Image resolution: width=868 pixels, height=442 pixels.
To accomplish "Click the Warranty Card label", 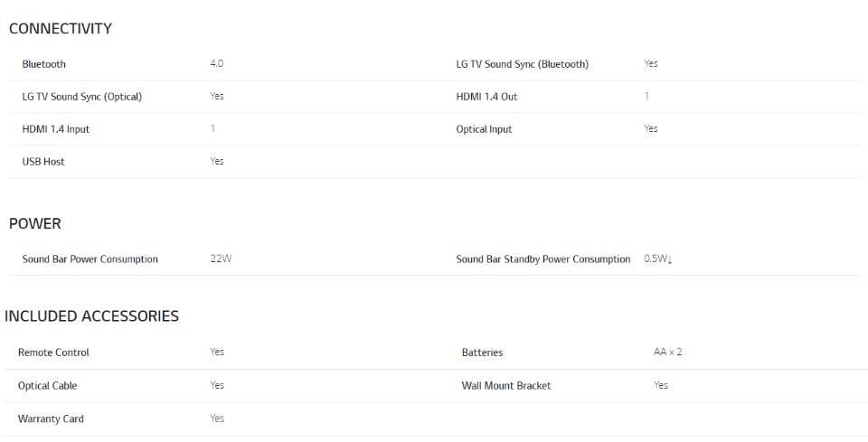I will (51, 418).
